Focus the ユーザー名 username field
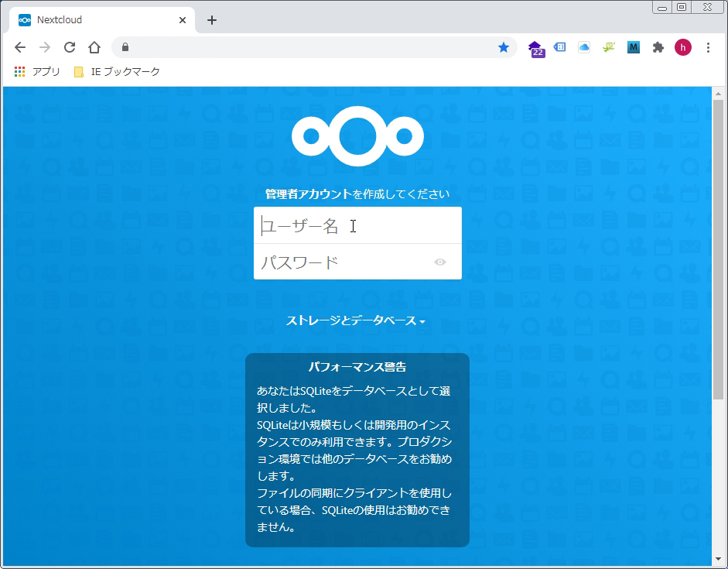This screenshot has height=569, width=728. pos(357,225)
